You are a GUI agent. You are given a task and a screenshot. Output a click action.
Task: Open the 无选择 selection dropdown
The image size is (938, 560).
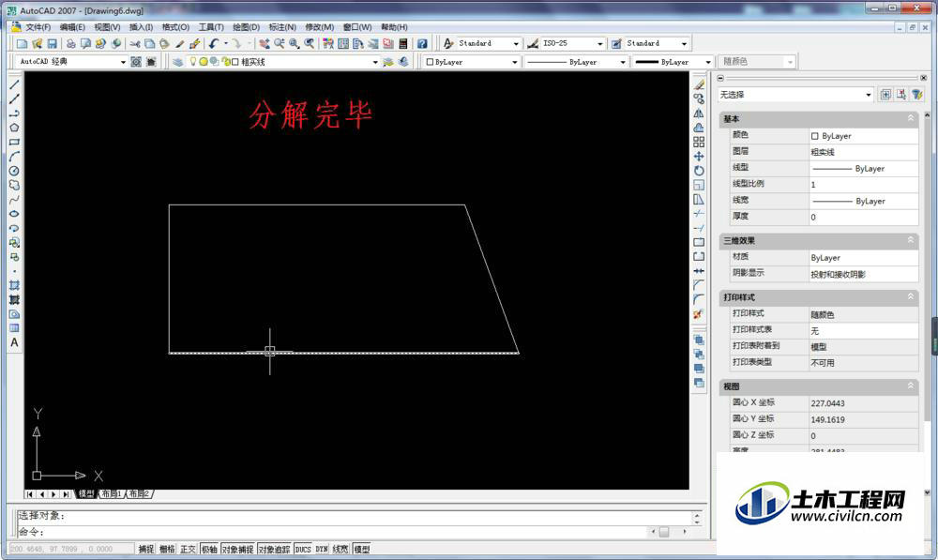click(x=869, y=95)
